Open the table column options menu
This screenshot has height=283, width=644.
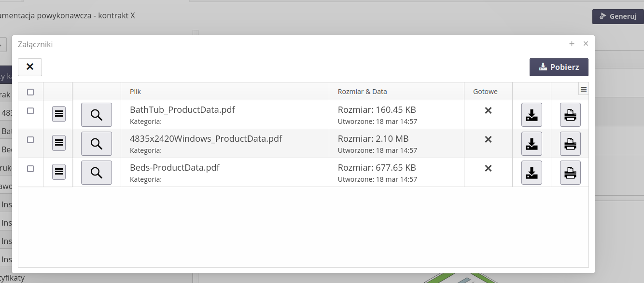pos(583,89)
